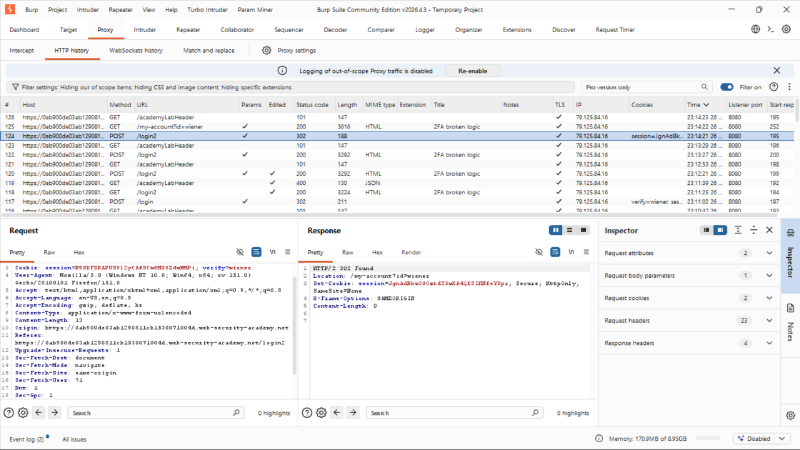This screenshot has height=450, width=800.
Task: Open the Response panel hamburger menu
Action: 587,252
